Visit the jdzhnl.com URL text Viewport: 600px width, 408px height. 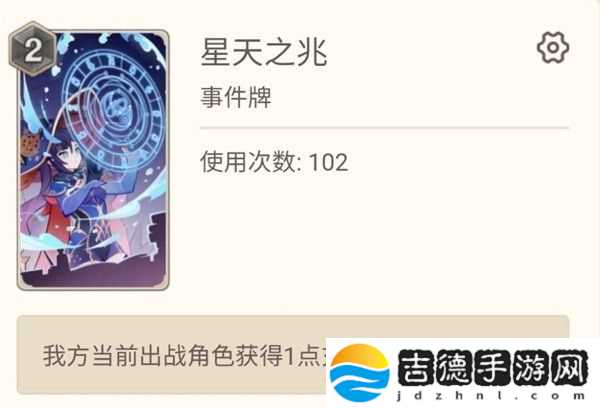491,396
